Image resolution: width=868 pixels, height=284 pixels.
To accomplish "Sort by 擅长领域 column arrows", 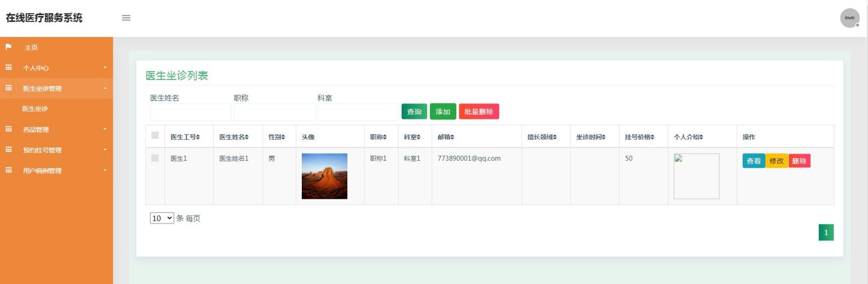I will click(x=555, y=137).
